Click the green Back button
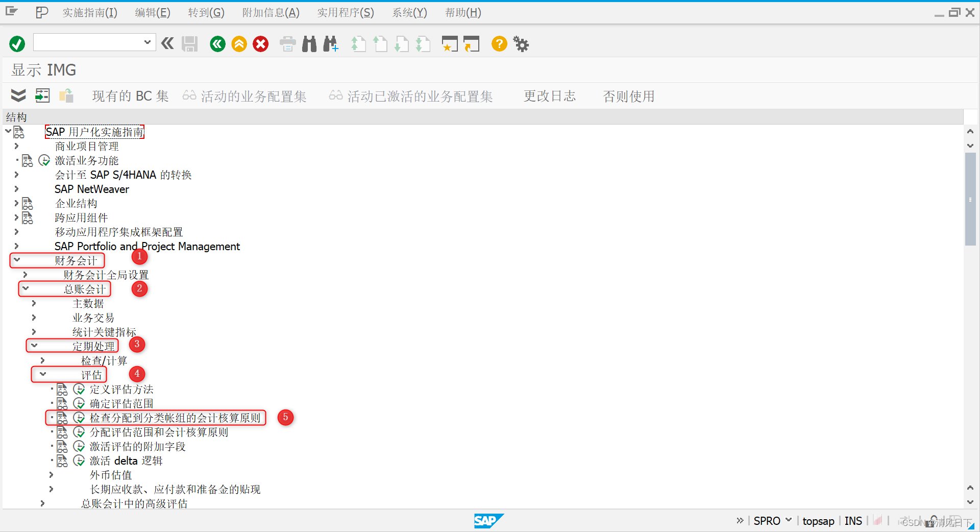Viewport: 980px width, 532px height. point(218,44)
